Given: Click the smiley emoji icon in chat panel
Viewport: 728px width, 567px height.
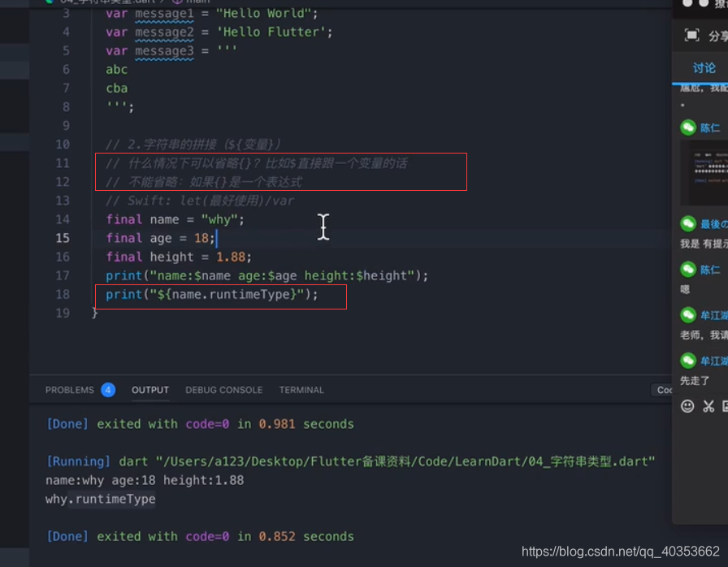Looking at the screenshot, I should click(x=687, y=406).
